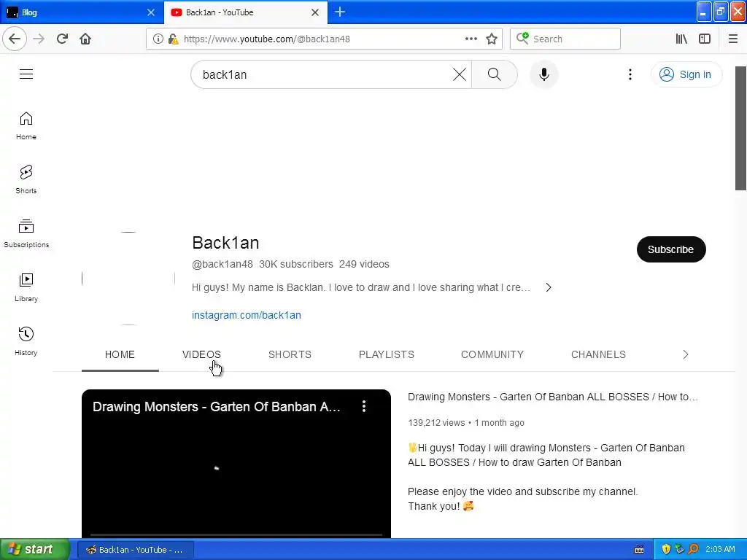Click the YouTube search magnifier button
This screenshot has width=747, height=560.
[494, 74]
